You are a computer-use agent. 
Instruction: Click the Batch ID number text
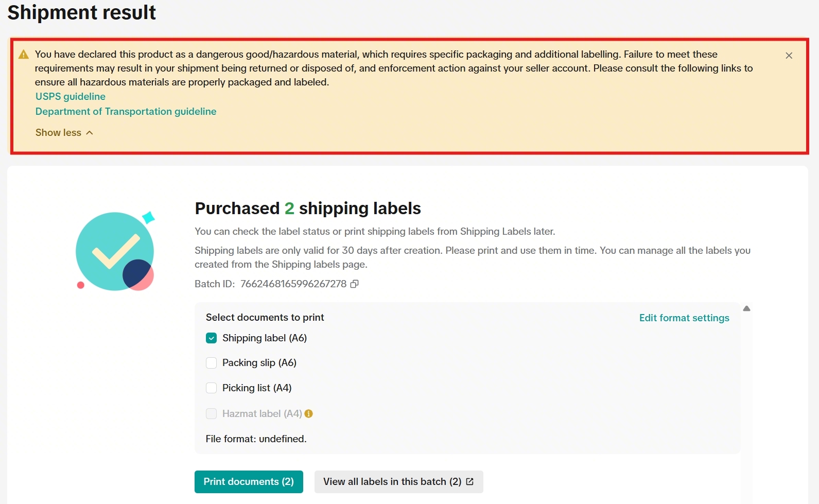(x=293, y=284)
